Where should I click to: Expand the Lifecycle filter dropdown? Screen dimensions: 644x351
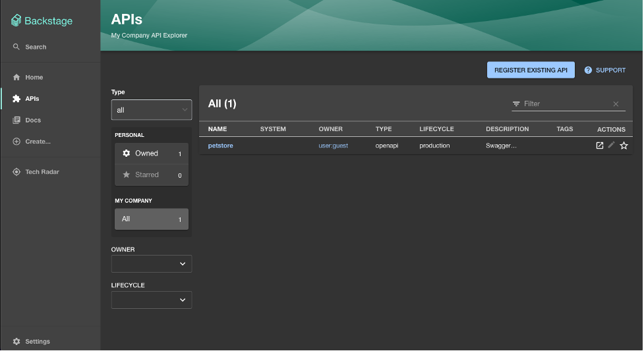[x=152, y=300]
